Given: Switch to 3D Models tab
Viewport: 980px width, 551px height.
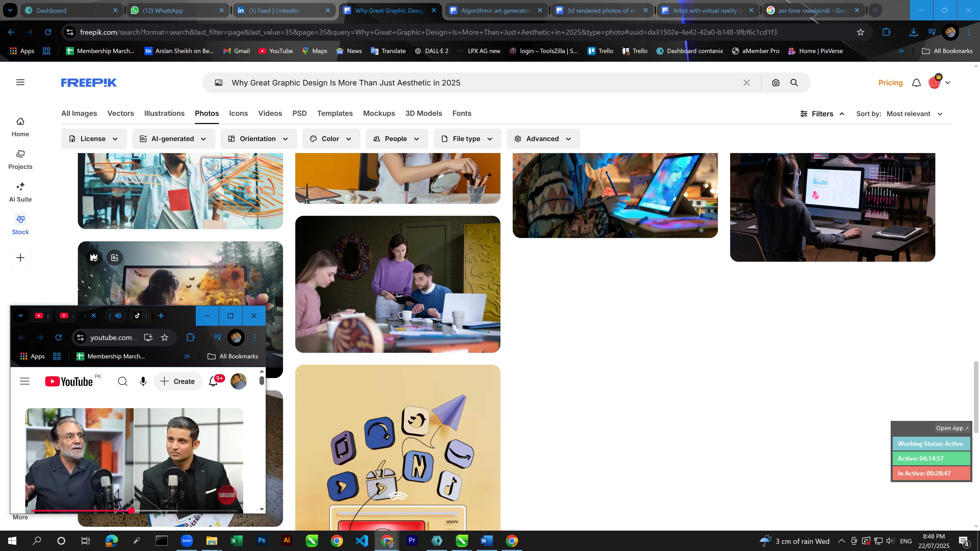Looking at the screenshot, I should point(423,113).
